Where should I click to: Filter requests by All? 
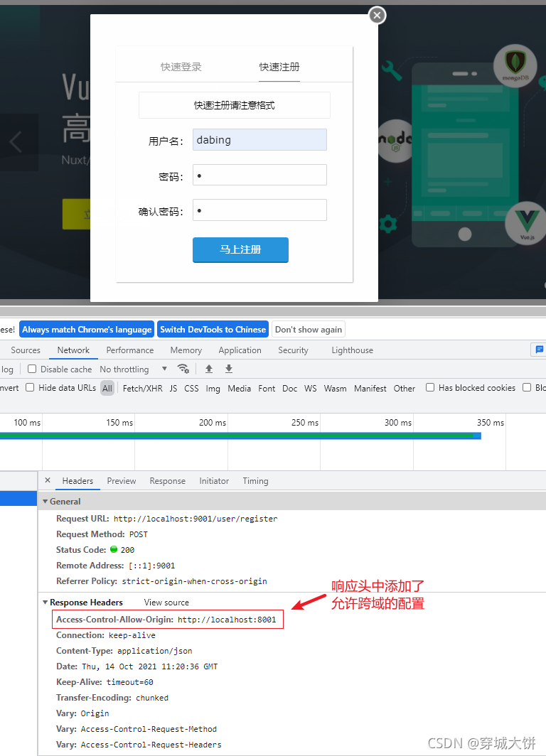click(x=107, y=388)
